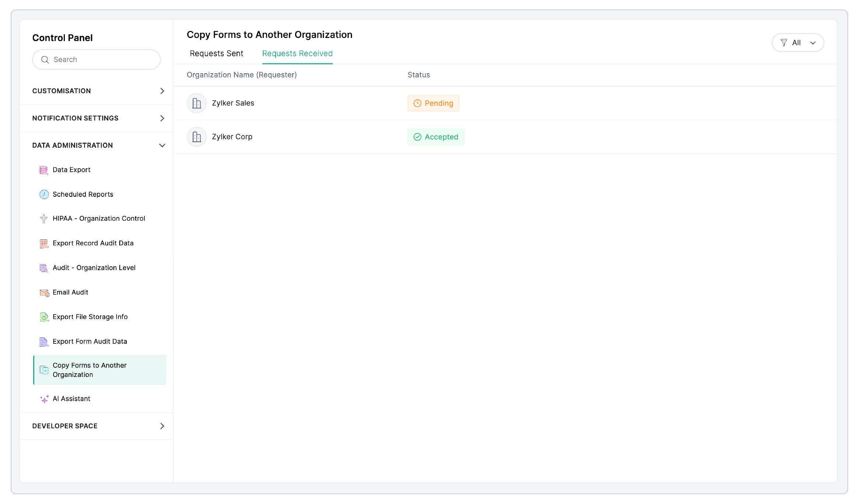Screen dimensions: 859x504
Task: Select the AI Assistant sparkle icon
Action: [x=44, y=399]
